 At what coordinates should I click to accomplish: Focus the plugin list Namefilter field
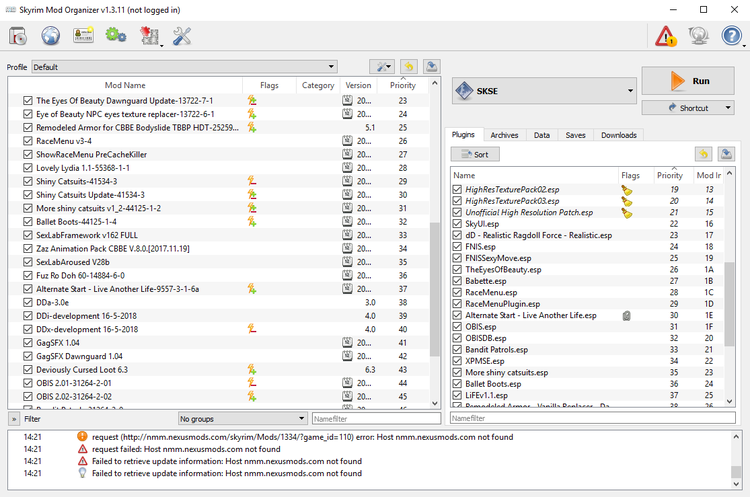click(x=592, y=418)
